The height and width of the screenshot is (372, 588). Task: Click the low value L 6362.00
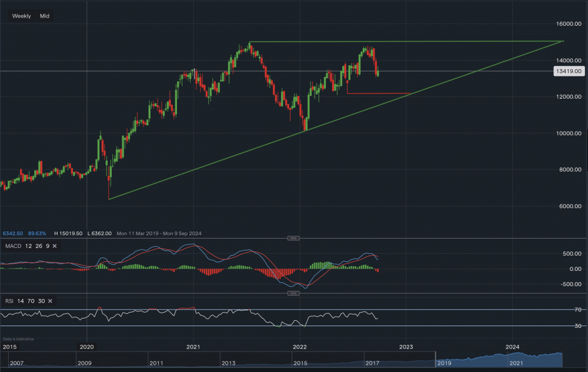click(100, 233)
